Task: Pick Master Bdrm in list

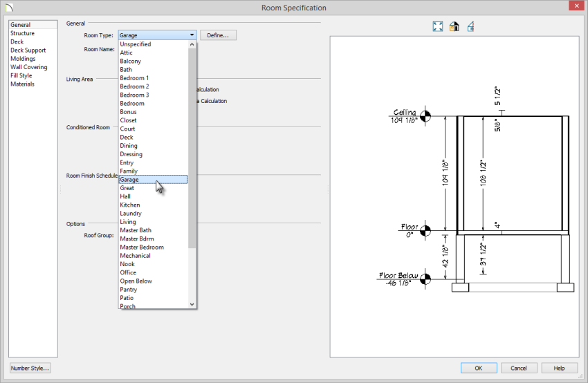Action: pyautogui.click(x=153, y=239)
